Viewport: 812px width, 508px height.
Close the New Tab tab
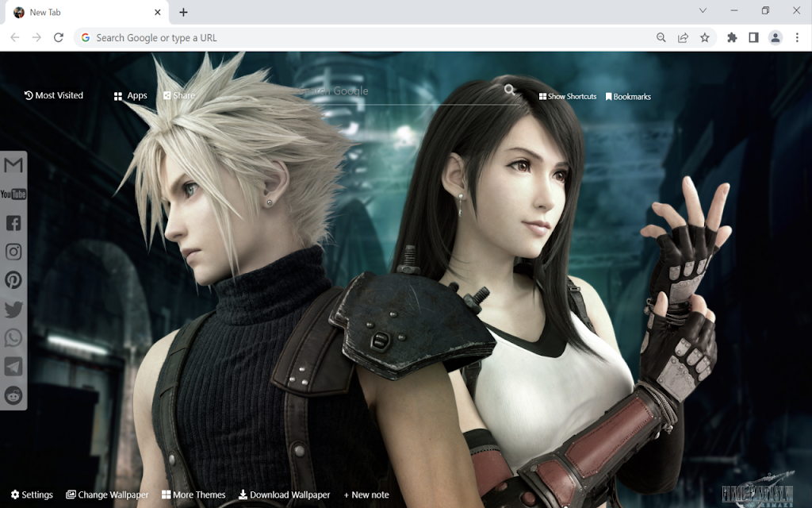coord(158,12)
